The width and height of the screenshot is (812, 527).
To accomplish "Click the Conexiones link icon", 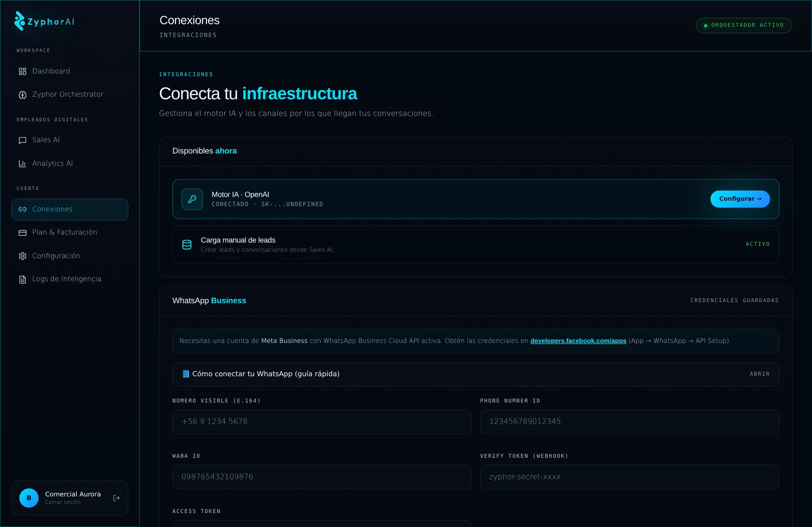I will pyautogui.click(x=22, y=209).
